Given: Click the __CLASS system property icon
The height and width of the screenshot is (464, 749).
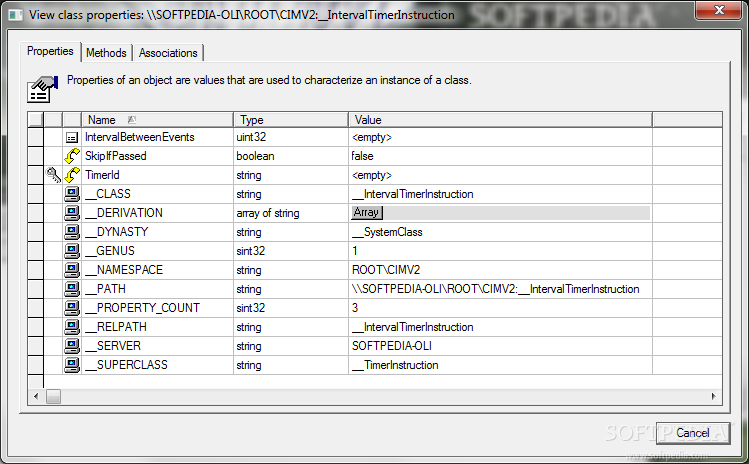Looking at the screenshot, I should click(x=72, y=194).
